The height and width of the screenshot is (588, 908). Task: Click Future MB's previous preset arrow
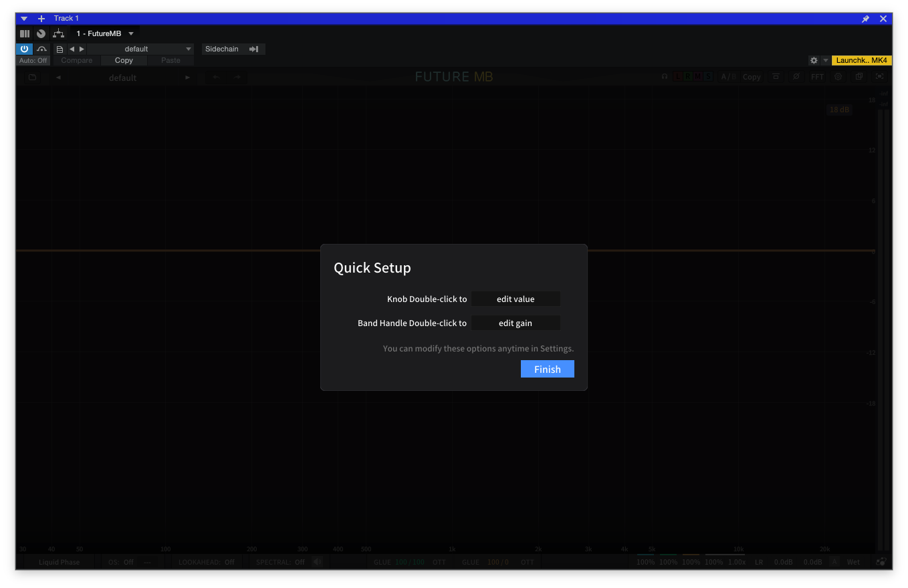point(58,78)
